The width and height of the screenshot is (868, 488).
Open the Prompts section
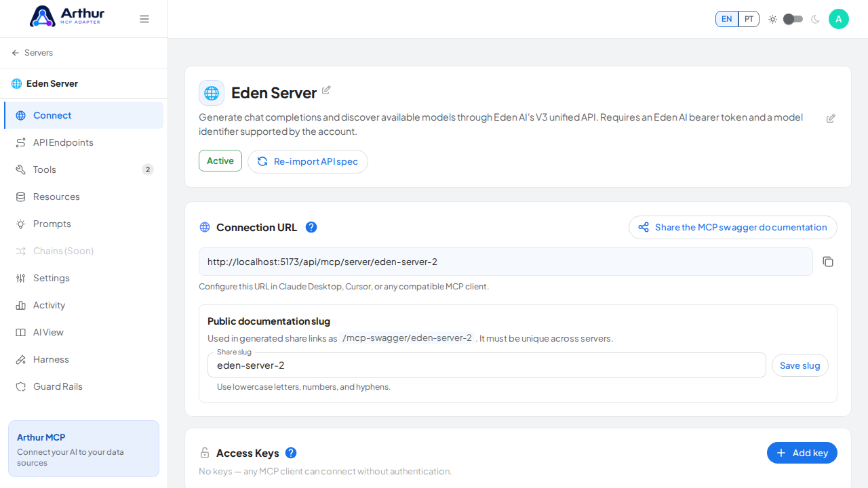point(83,224)
